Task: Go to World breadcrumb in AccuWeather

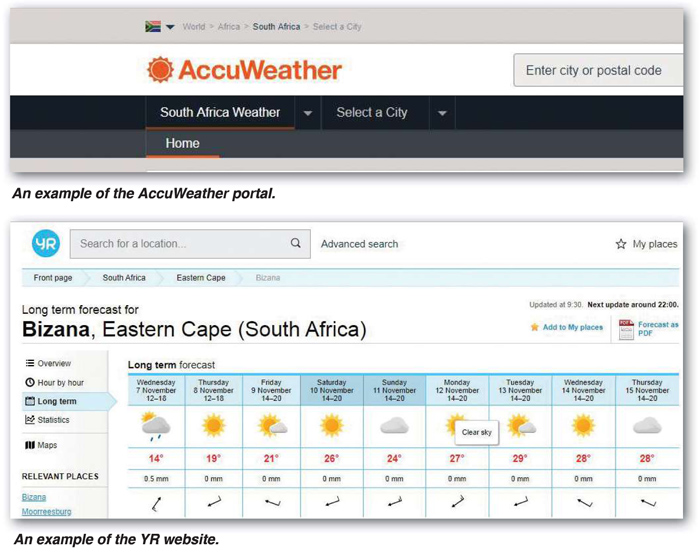Action: coord(193,27)
